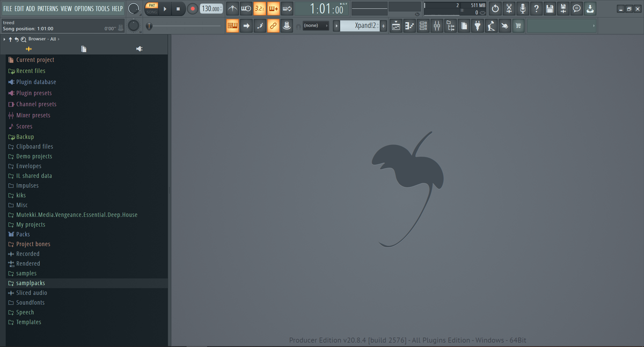The image size is (644, 347).
Task: Open the Mixer view icon
Action: pyautogui.click(x=437, y=26)
